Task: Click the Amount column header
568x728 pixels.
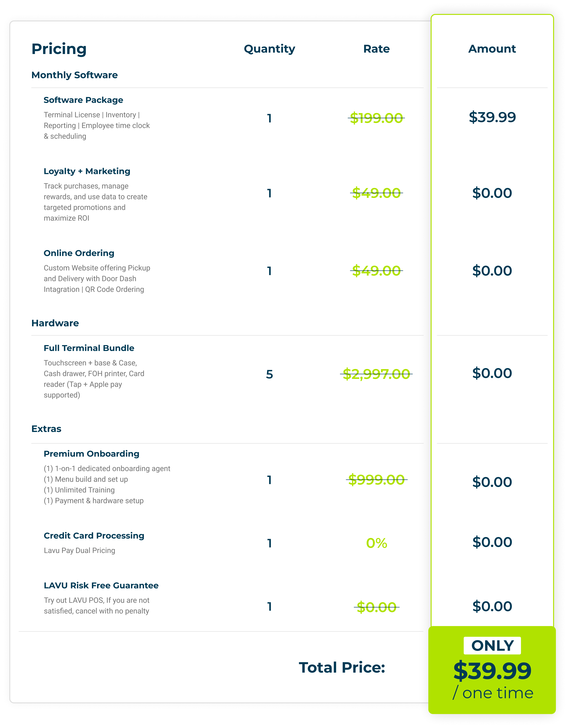Action: (x=492, y=49)
